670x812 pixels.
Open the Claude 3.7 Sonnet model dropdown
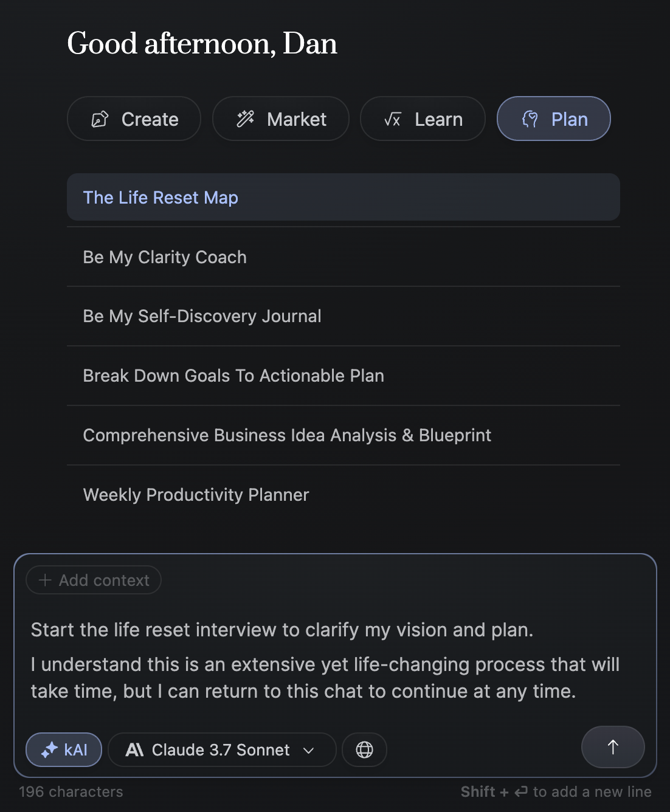pyautogui.click(x=222, y=750)
